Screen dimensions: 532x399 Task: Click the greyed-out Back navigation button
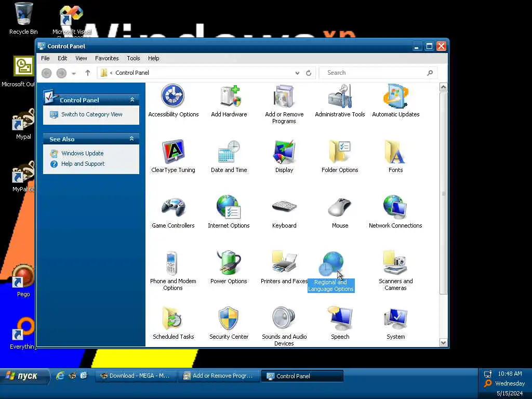point(46,73)
